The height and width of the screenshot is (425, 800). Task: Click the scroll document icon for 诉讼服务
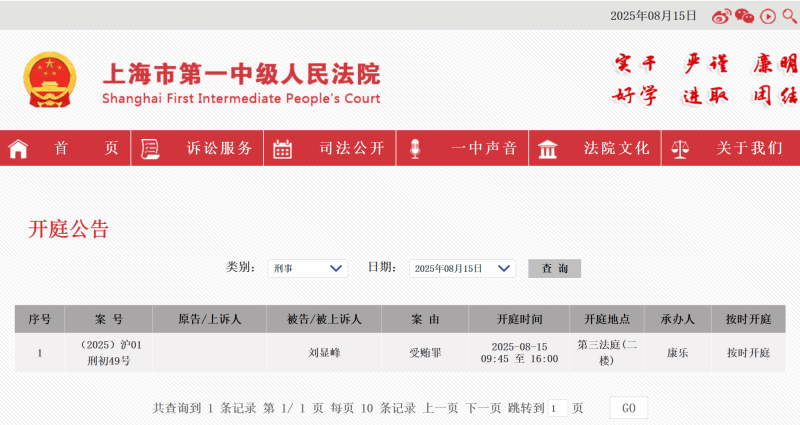150,148
